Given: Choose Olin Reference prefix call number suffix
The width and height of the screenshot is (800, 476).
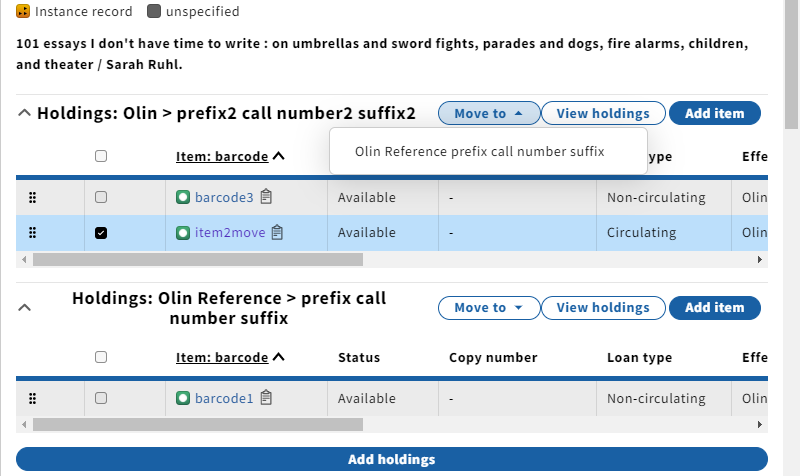Looking at the screenshot, I should [x=480, y=152].
